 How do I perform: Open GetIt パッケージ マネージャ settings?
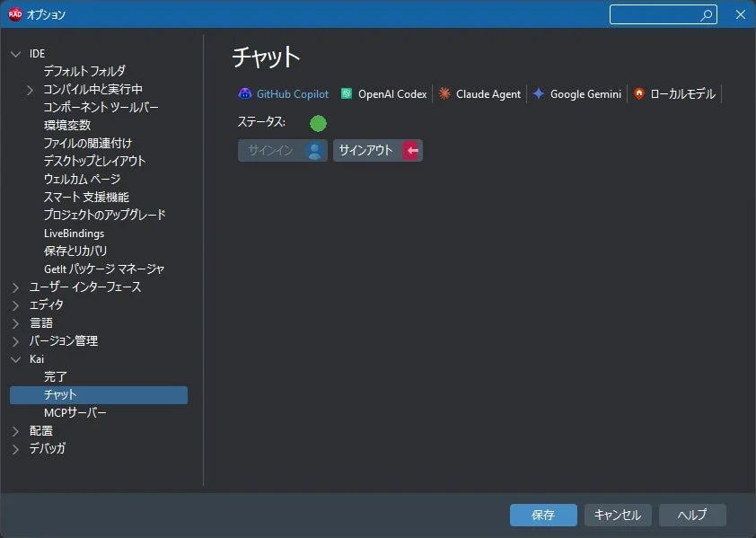click(104, 269)
